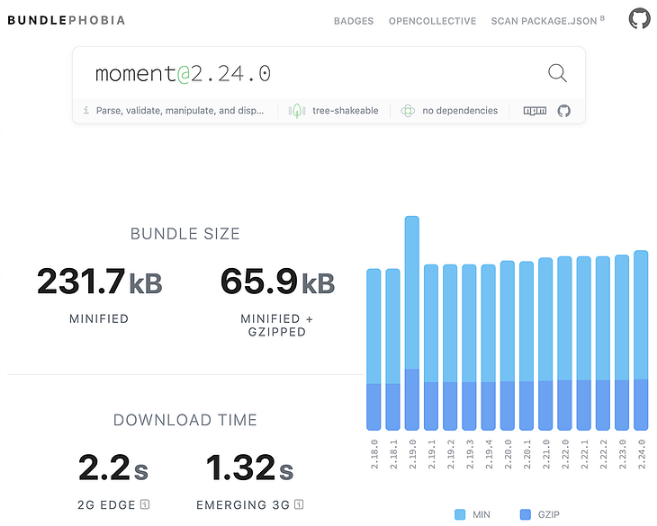Click the EMERGING 3G label

tap(243, 505)
